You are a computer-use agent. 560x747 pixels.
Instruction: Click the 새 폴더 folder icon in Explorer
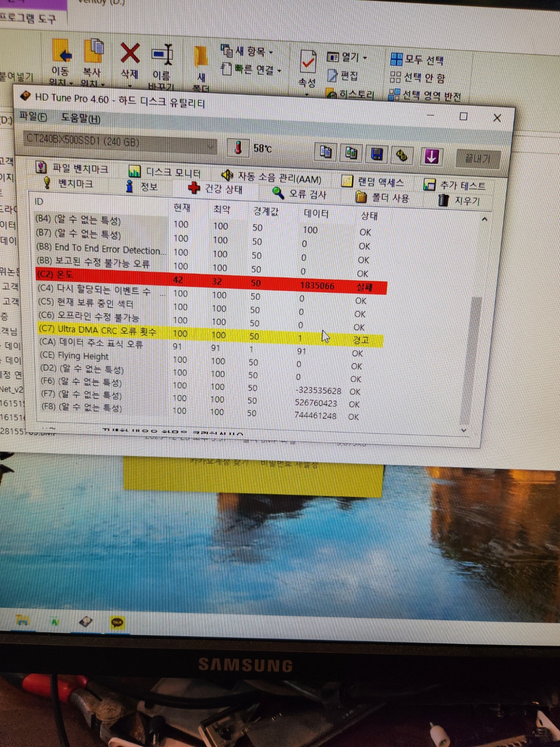coord(201,56)
